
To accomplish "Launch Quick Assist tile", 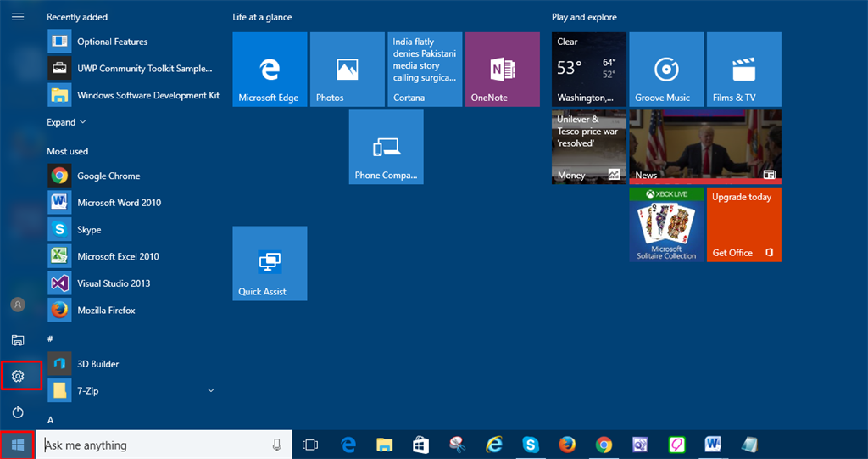I will (270, 263).
